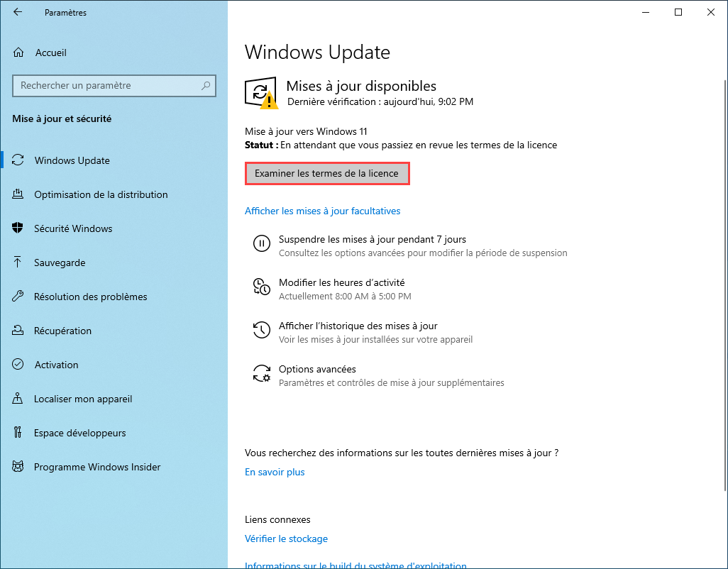Viewport: 728px width, 569px height.
Task: Click the Espace développeurs tools icon
Action: (18, 433)
